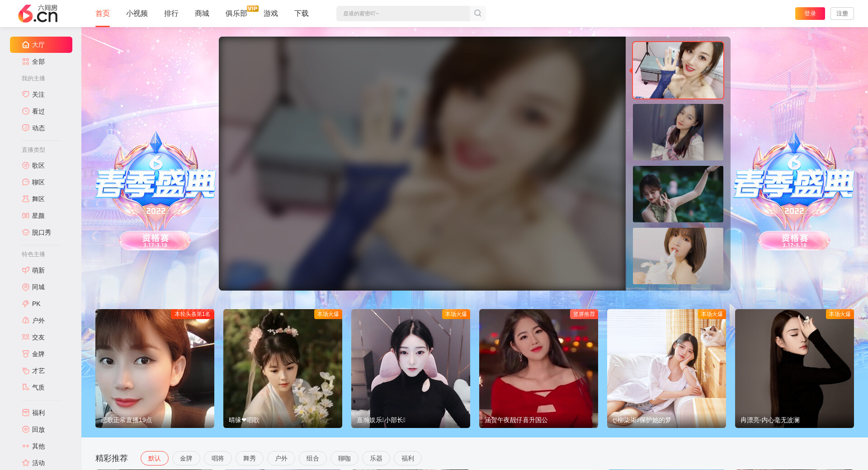Image resolution: width=868 pixels, height=470 pixels.
Task: Select the fourth stream thumbnail, short-haired woman
Action: (x=678, y=256)
